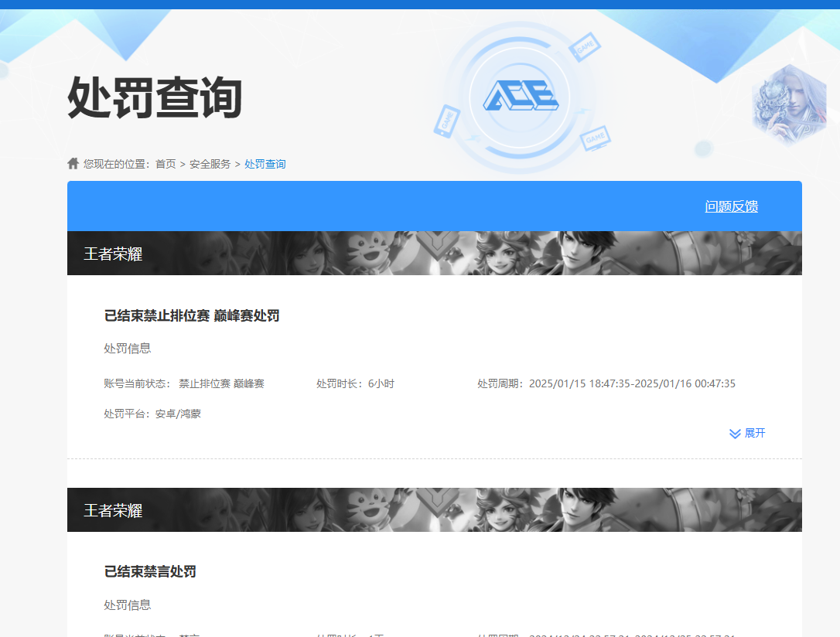Expand details with the 展开 chevron
840x637 pixels.
747,433
